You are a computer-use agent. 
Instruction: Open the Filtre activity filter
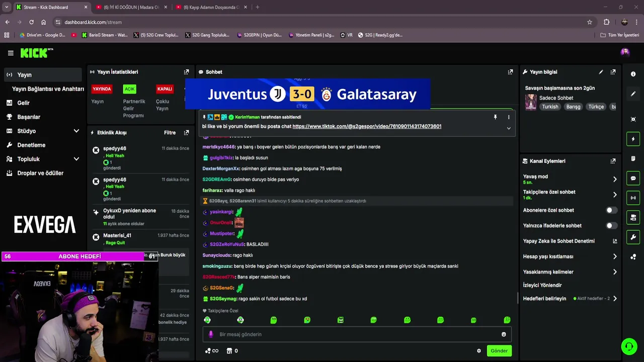pyautogui.click(x=170, y=133)
